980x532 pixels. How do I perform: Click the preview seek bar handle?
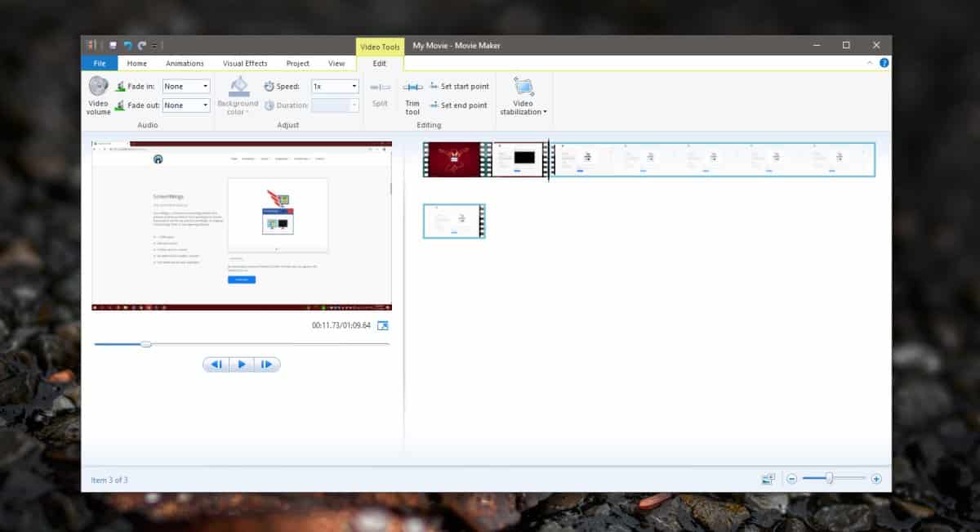tap(146, 344)
